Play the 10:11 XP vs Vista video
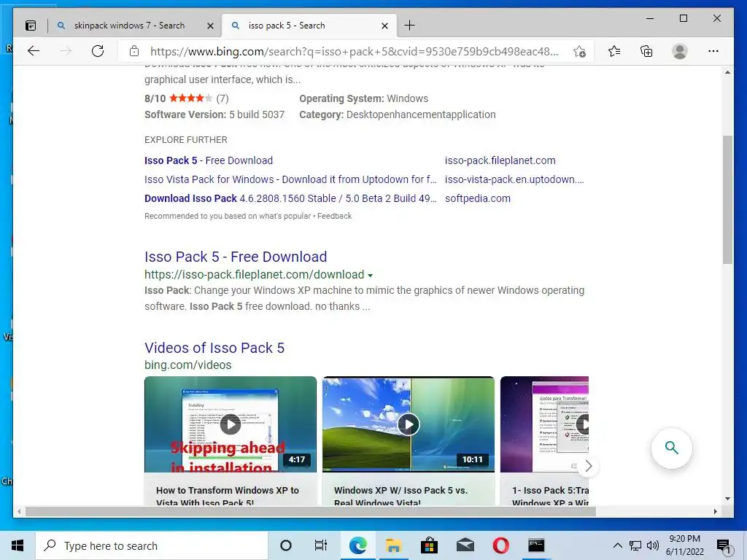Image resolution: width=747 pixels, height=560 pixels. (409, 424)
